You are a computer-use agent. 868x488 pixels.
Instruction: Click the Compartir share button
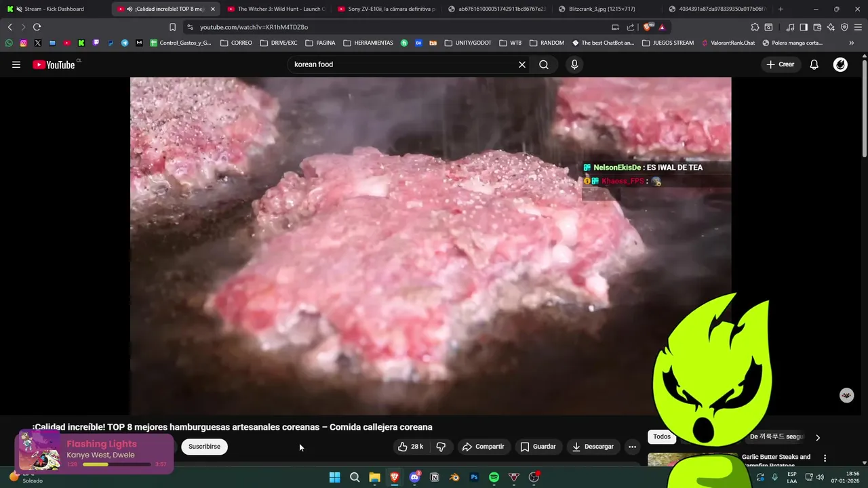[484, 447]
